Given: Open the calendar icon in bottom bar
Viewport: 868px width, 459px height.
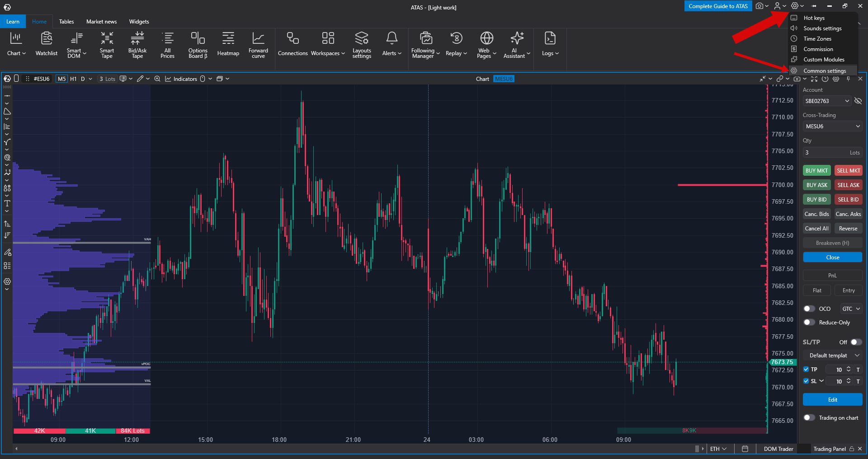Looking at the screenshot, I should [745, 449].
